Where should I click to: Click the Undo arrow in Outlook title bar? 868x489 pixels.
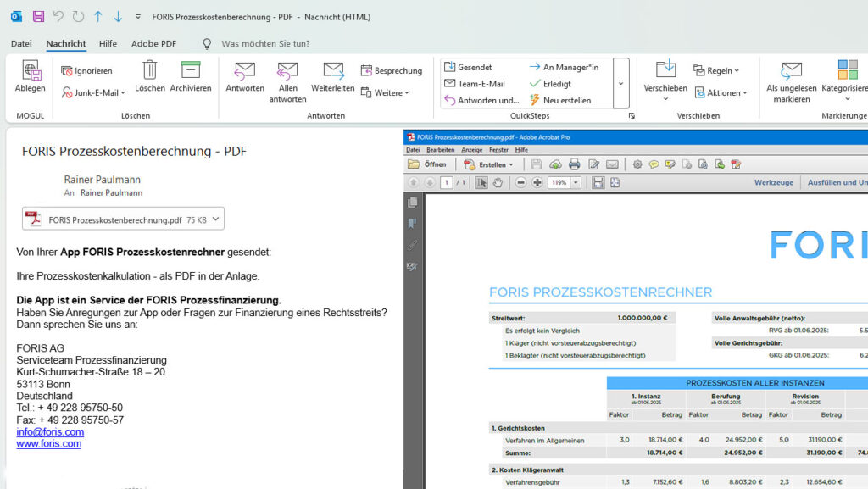(58, 17)
